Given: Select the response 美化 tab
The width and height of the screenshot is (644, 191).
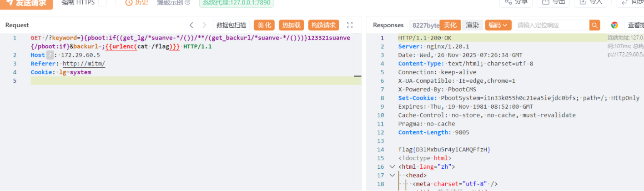Looking at the screenshot, I should tap(450, 25).
